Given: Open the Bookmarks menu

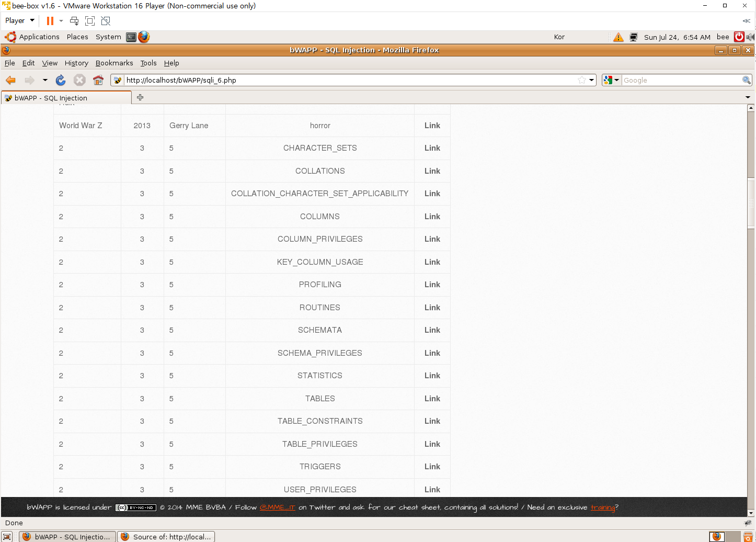Looking at the screenshot, I should coord(114,63).
